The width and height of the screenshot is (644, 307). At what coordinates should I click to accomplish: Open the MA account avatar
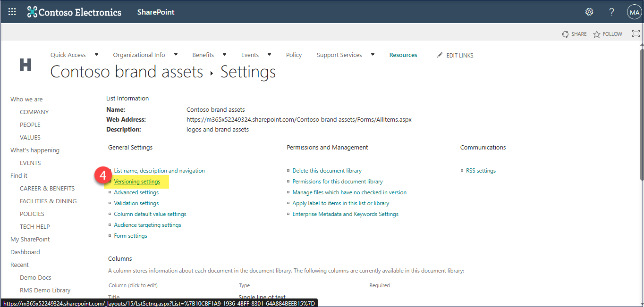pos(634,12)
